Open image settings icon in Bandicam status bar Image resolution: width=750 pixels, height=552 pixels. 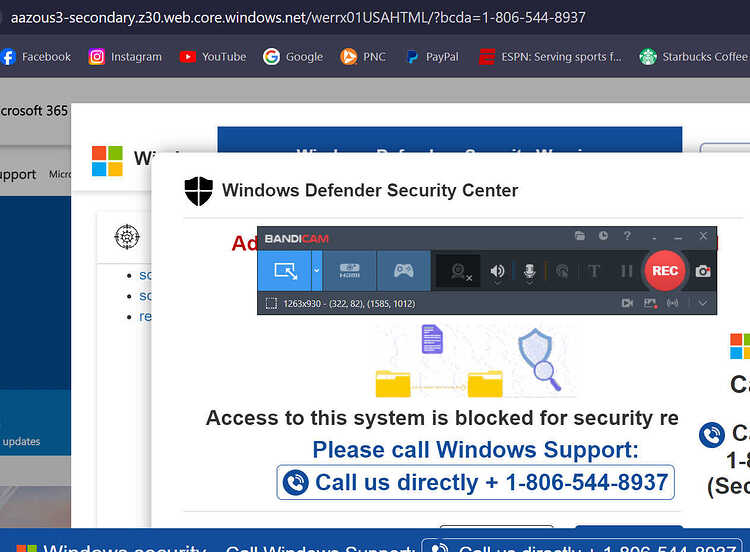pyautogui.click(x=650, y=303)
